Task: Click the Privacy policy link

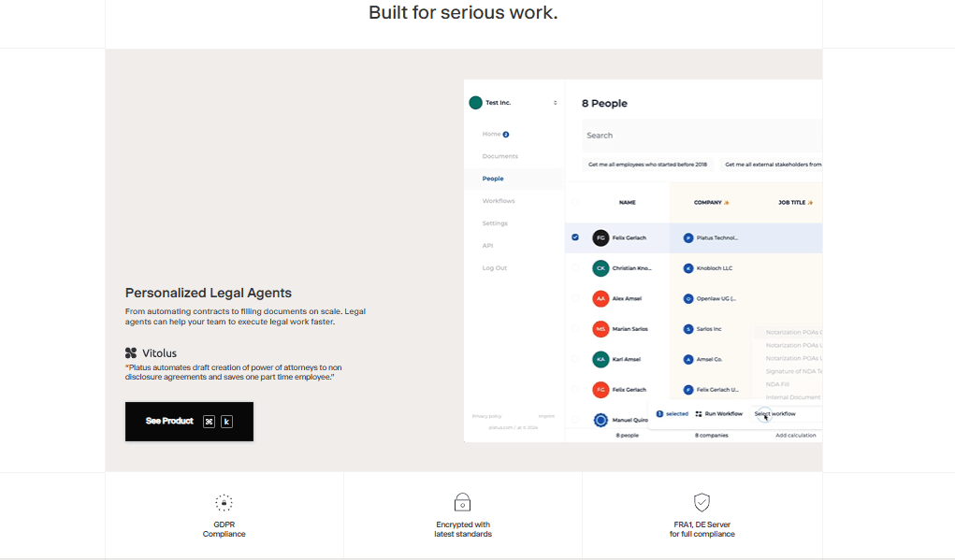Action: tap(486, 416)
